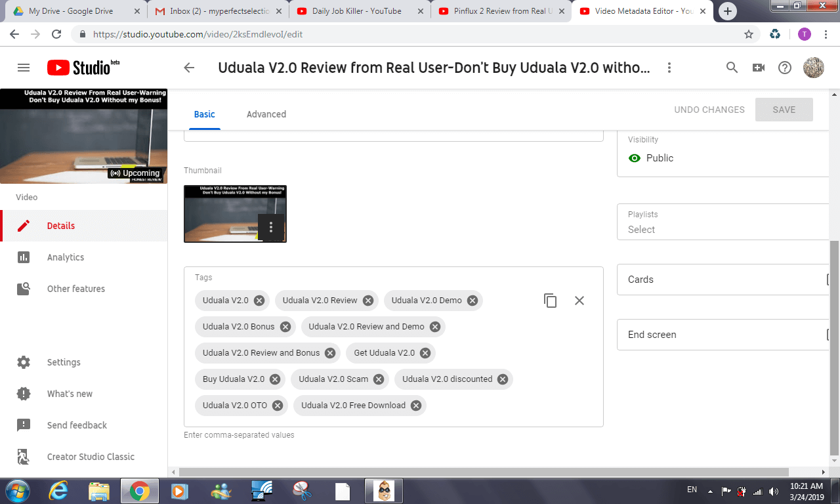
Task: Remove the 'Uduala V2.0 OTO' tag
Action: tap(278, 406)
